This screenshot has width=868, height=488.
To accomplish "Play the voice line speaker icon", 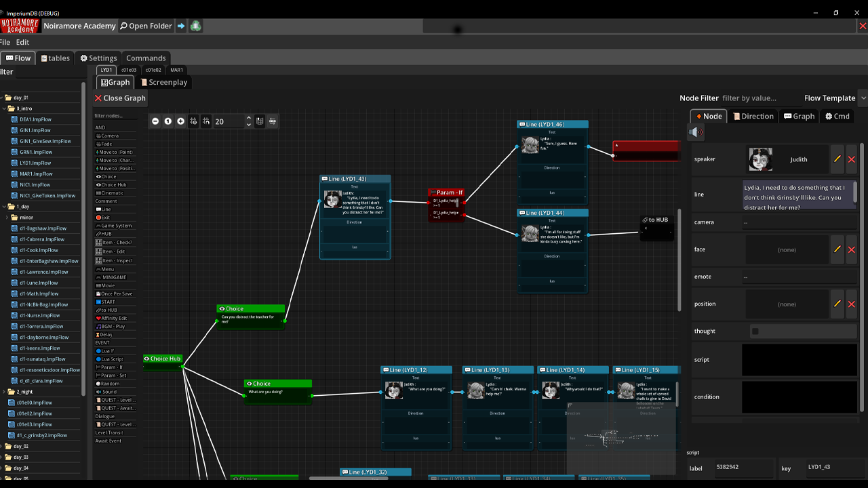I will [x=695, y=132].
